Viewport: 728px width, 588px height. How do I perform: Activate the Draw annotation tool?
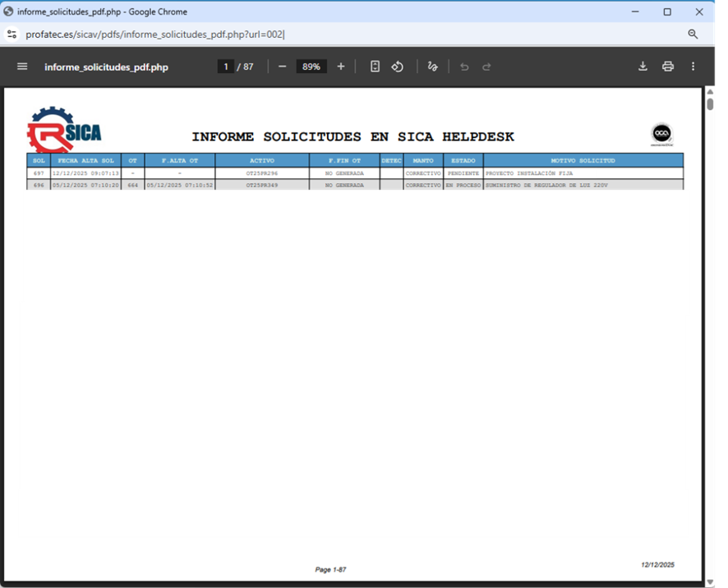coord(433,67)
